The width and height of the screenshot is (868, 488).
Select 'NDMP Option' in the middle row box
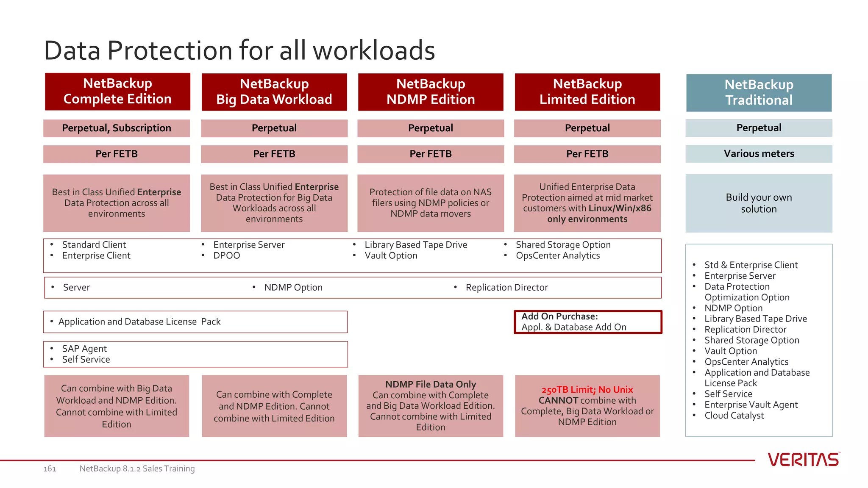tap(293, 288)
